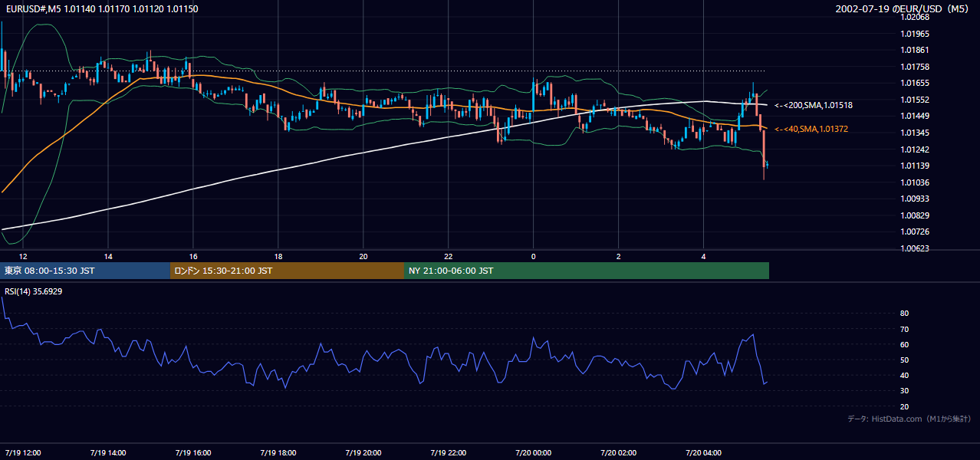Click the bottom date label 7/19 16:00

coord(193,453)
